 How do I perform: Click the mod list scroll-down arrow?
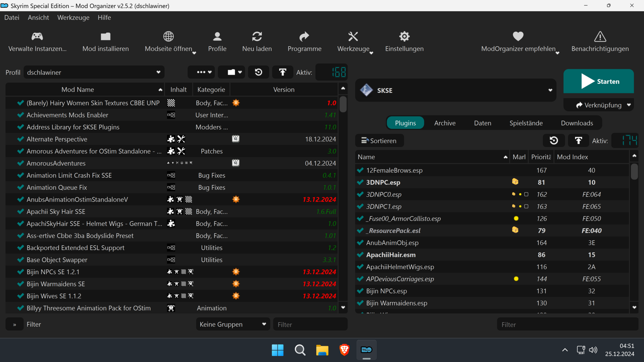pyautogui.click(x=343, y=307)
